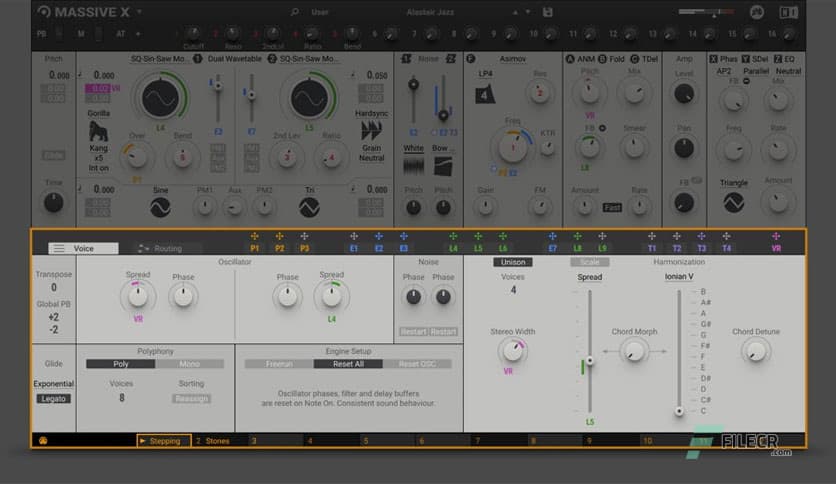This screenshot has width=836, height=484.
Task: Open the Ionian V scale dropdown
Action: [x=679, y=277]
